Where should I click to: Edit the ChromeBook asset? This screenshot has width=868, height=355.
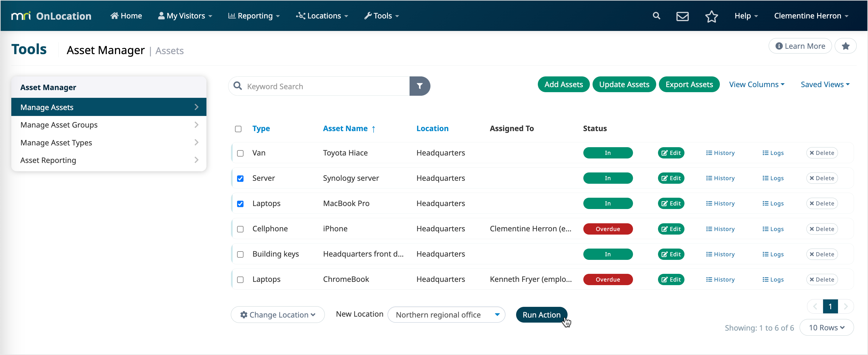pos(670,279)
